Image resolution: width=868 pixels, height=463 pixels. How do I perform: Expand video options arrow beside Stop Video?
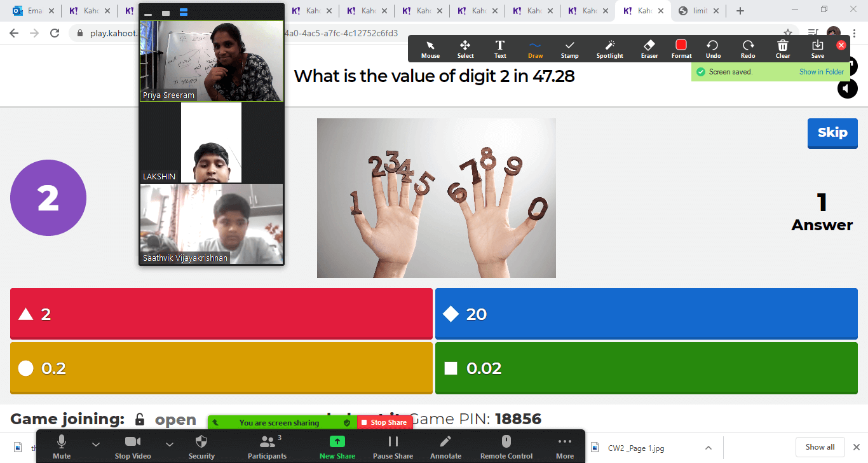click(170, 444)
